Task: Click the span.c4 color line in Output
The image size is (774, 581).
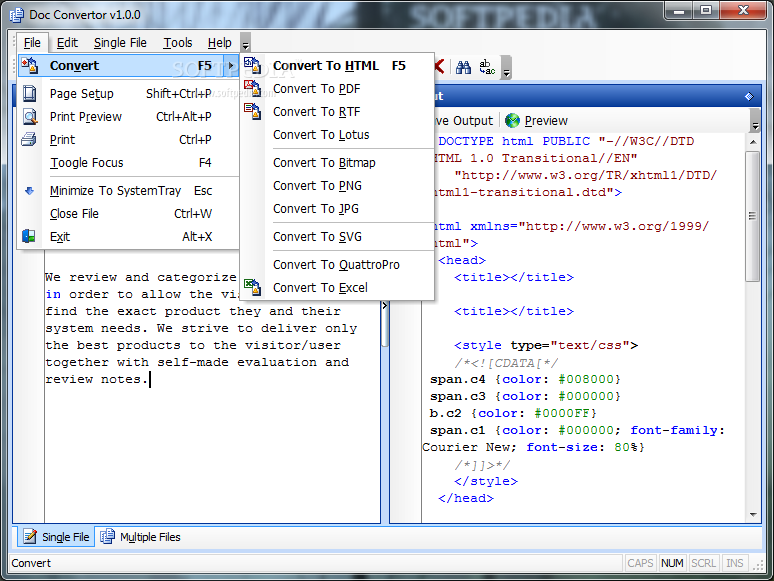Action: point(525,379)
